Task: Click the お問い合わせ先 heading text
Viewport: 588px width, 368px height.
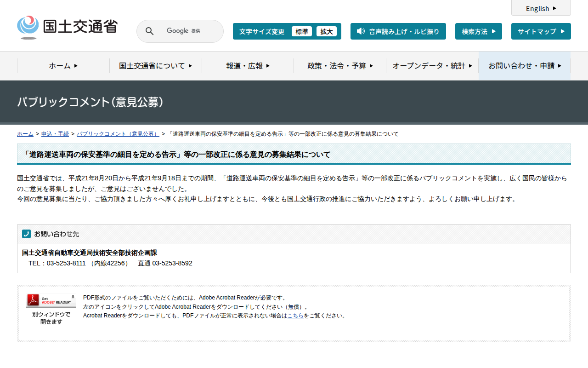Action: [x=57, y=234]
